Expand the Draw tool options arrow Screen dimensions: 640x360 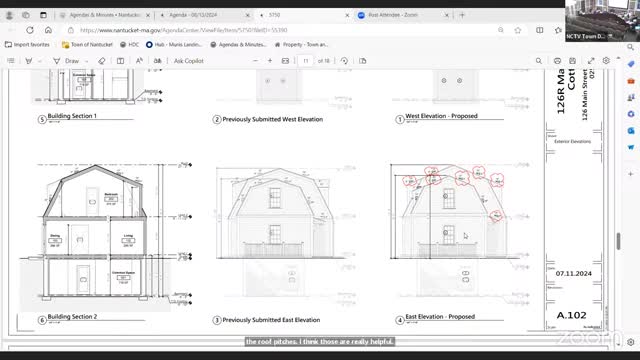click(87, 61)
